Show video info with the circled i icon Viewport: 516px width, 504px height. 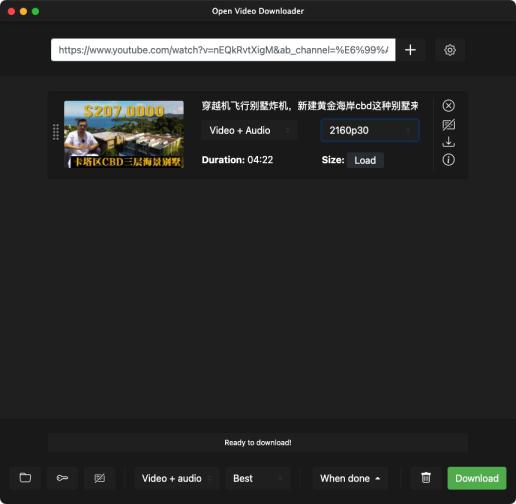coord(448,160)
